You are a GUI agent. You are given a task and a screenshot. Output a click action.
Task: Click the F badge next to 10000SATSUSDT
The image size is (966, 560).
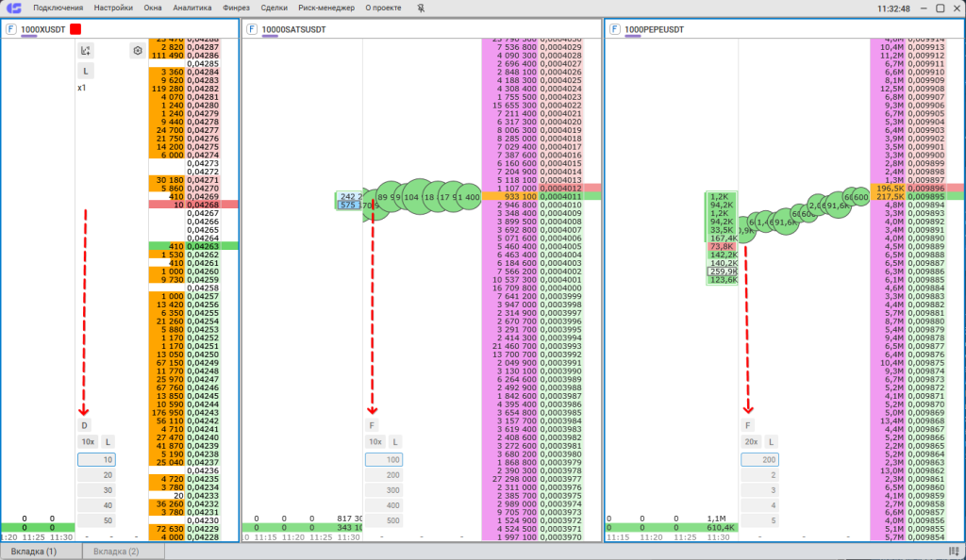[252, 29]
